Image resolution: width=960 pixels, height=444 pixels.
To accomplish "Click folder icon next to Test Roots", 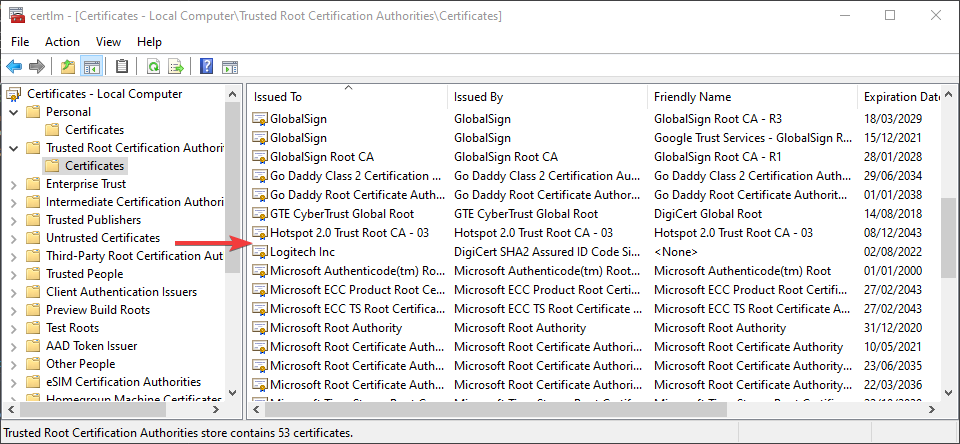I will point(32,328).
